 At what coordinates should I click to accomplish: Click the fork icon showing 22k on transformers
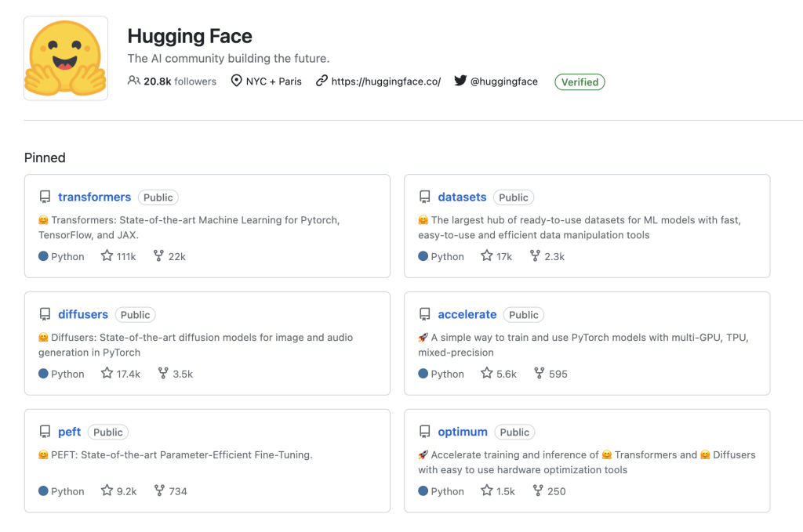(158, 255)
